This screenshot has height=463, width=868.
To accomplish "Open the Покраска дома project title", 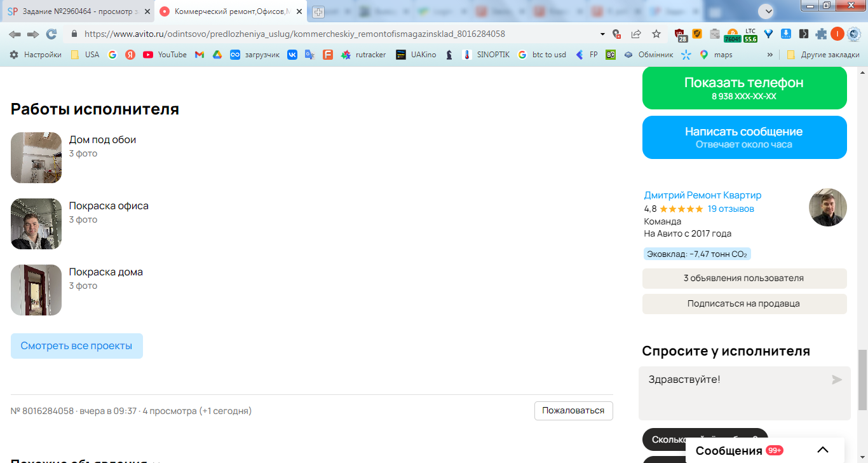I will [105, 272].
